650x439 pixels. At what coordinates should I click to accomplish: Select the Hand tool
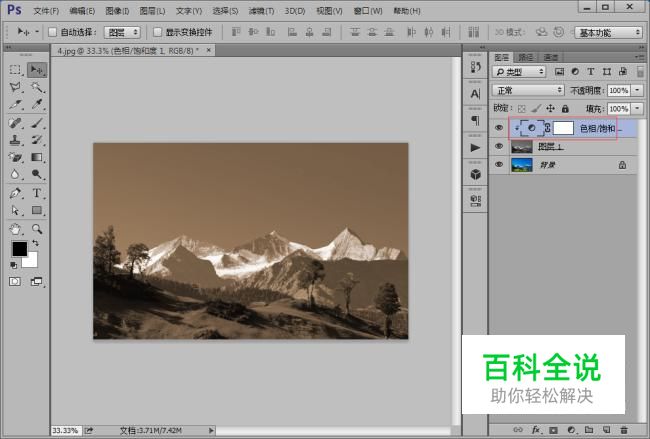coord(15,229)
